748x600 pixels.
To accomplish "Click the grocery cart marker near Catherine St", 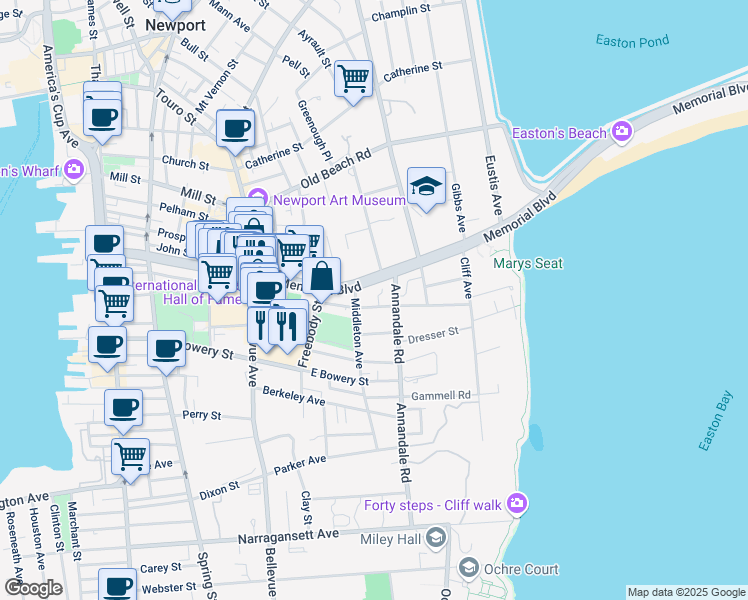I will (353, 79).
